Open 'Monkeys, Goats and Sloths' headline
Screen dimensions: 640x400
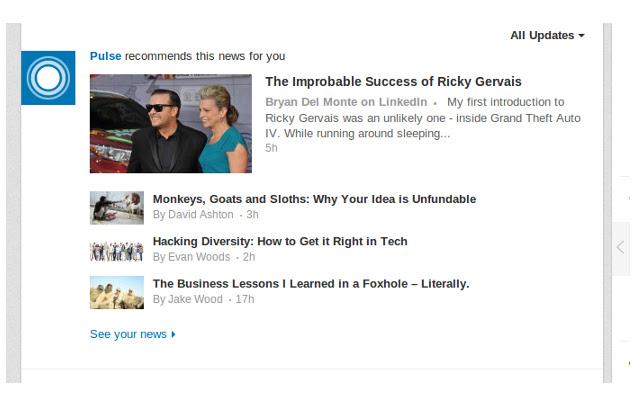(314, 199)
